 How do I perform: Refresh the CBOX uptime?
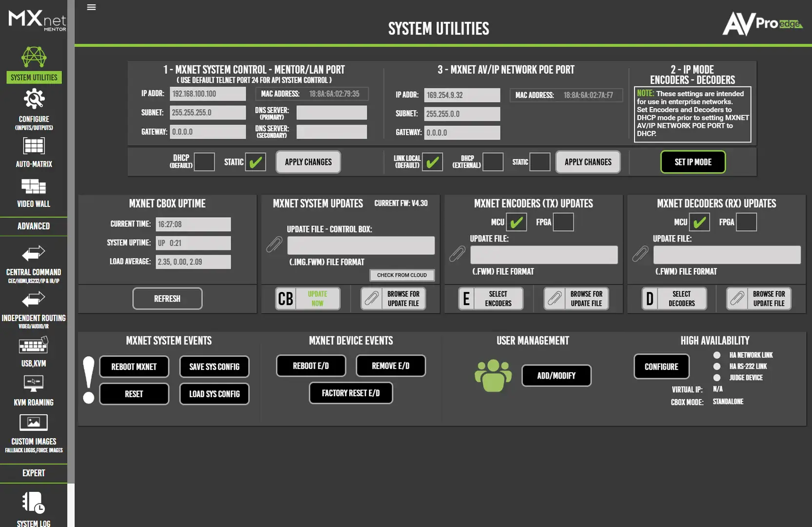[x=167, y=299]
